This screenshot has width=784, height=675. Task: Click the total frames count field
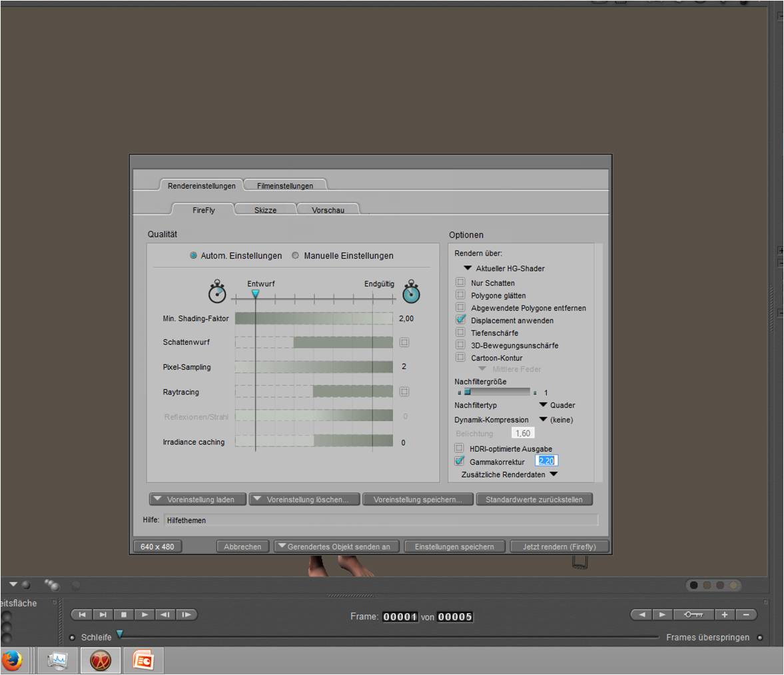[x=455, y=617]
